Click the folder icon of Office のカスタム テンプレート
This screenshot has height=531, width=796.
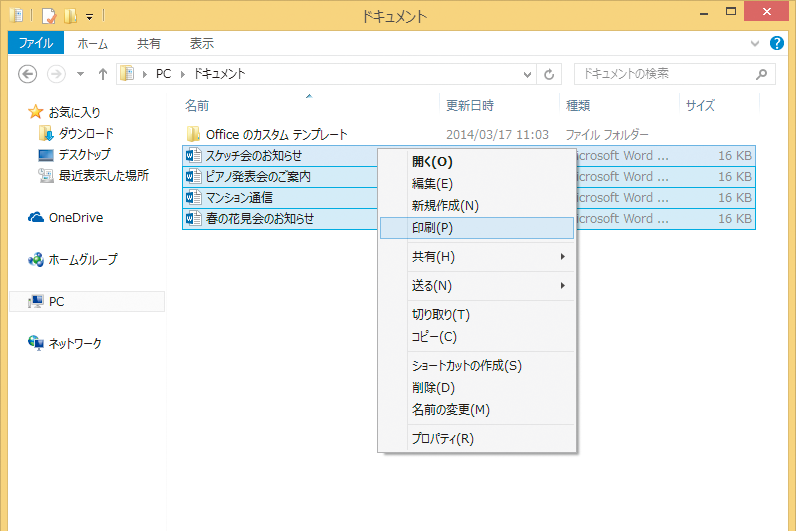[x=193, y=134]
